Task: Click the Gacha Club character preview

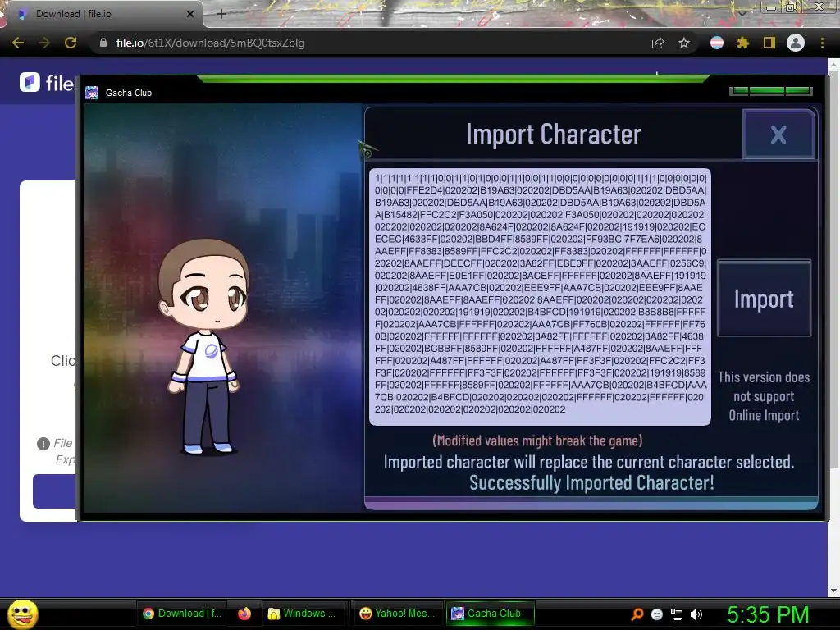Action: [205, 345]
